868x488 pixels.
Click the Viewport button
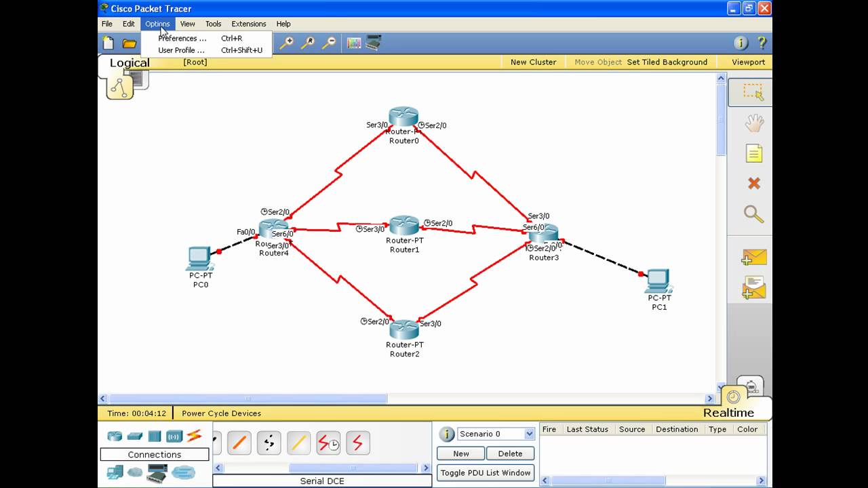pyautogui.click(x=748, y=62)
